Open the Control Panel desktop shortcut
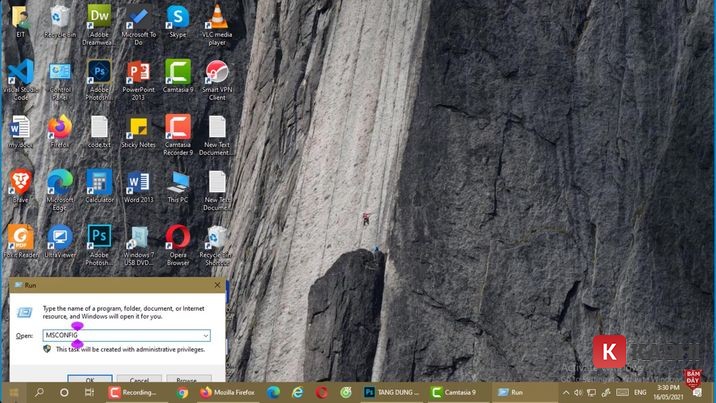Viewport: 716px width, 403px height. (x=60, y=79)
